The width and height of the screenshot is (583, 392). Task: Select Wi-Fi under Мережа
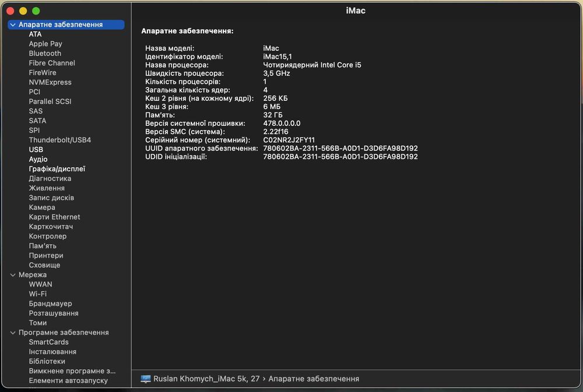(x=38, y=294)
